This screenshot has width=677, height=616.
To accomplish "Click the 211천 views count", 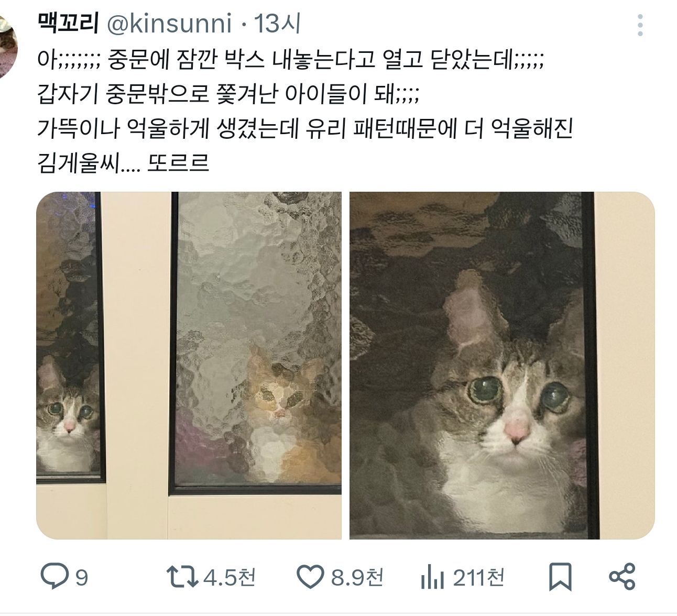I will click(x=478, y=577).
